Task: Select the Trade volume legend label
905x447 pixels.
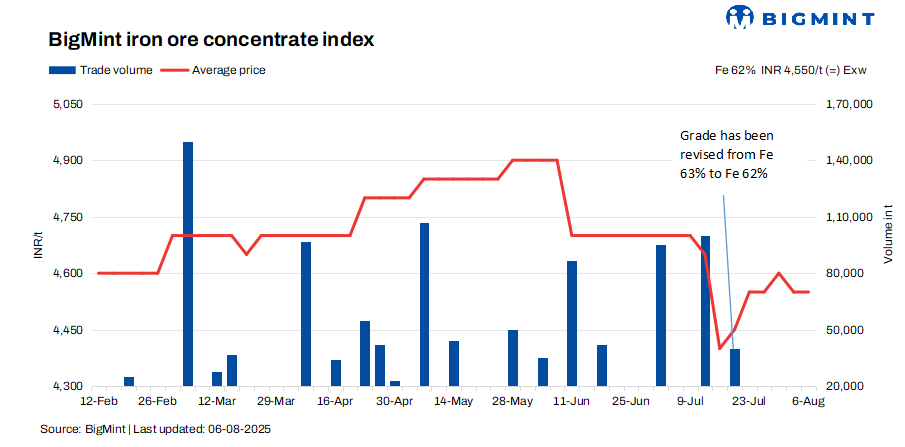Action: tap(116, 70)
